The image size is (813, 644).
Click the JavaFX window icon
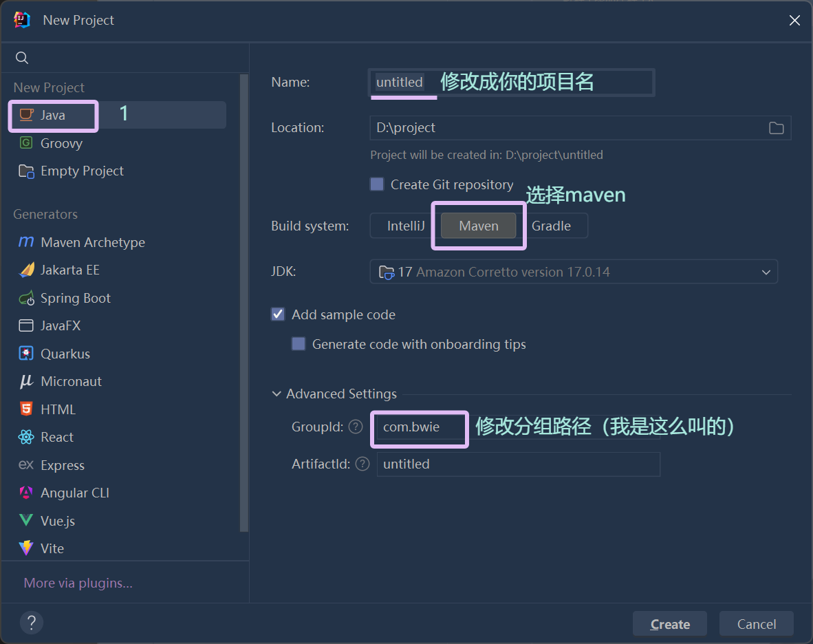[x=26, y=325]
